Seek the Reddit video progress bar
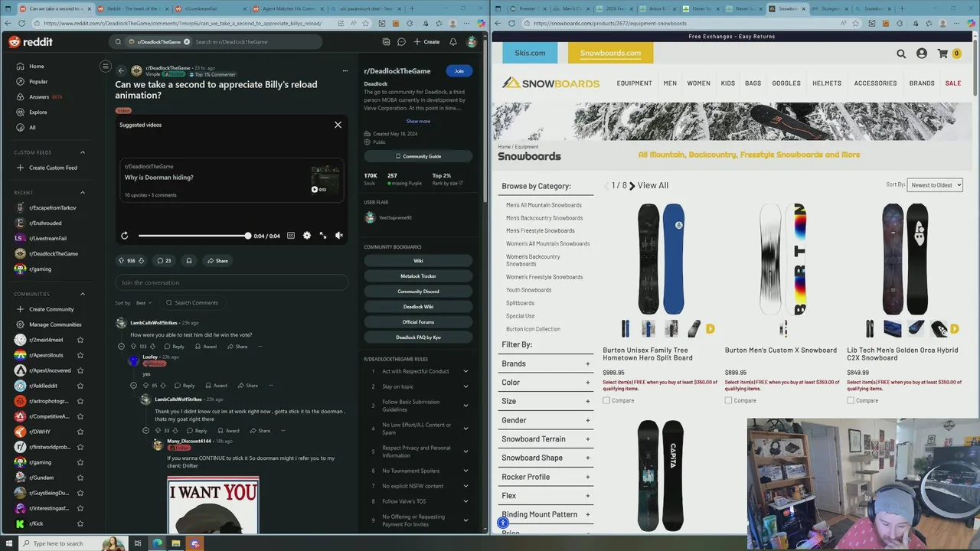This screenshot has width=980, height=551. coord(194,236)
